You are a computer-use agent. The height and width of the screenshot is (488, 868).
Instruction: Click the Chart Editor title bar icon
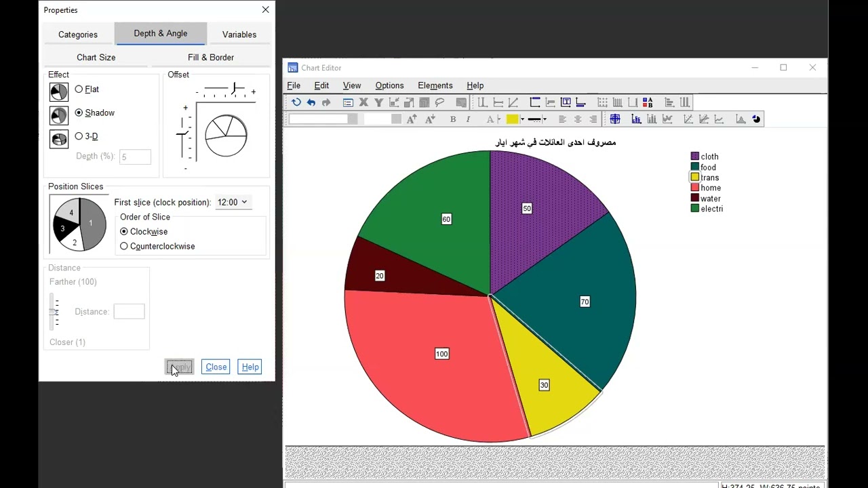293,68
